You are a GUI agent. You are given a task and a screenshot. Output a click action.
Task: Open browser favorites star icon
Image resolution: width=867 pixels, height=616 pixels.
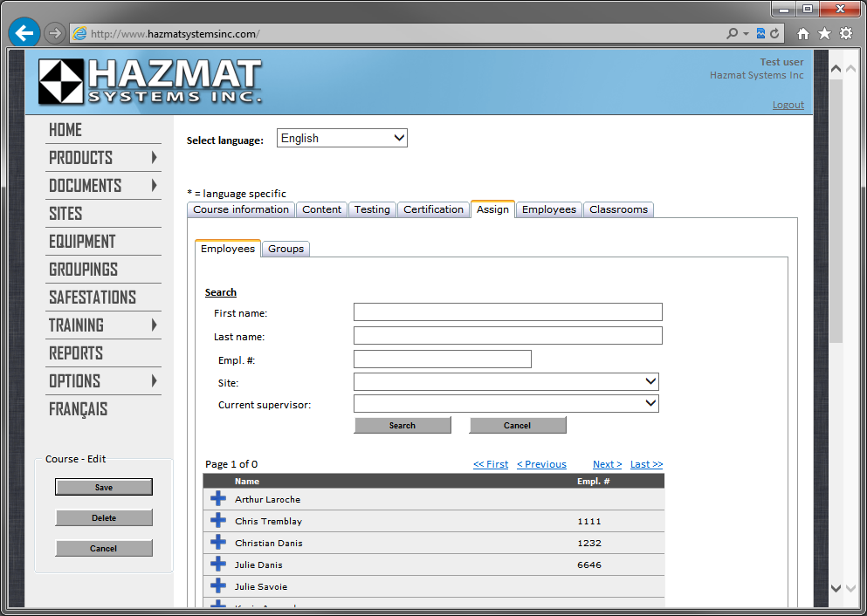click(824, 33)
